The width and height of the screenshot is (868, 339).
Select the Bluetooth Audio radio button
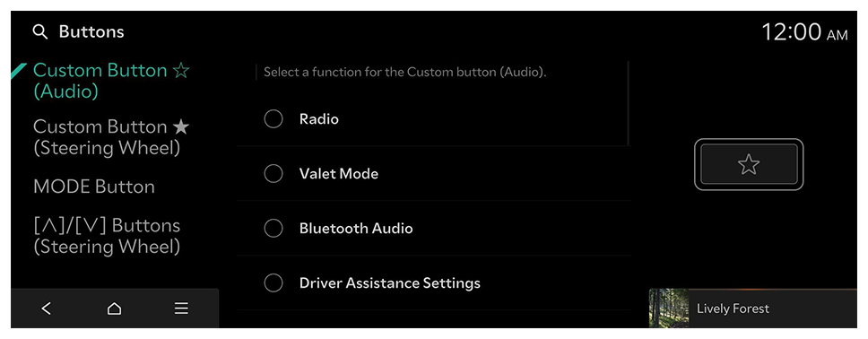273,228
